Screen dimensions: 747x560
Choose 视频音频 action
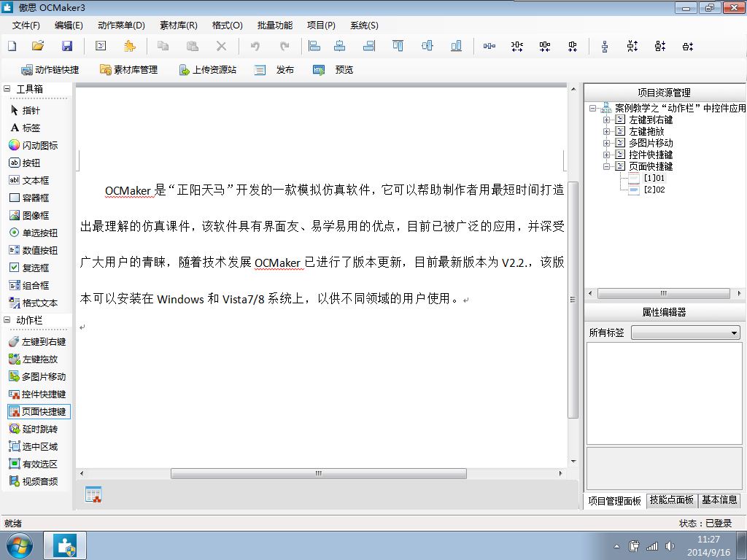[x=34, y=481]
